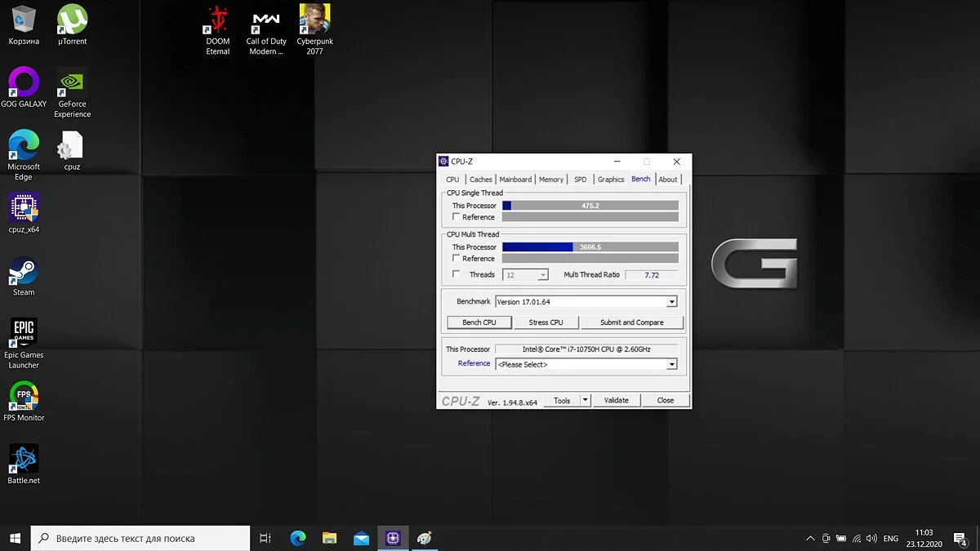Expand the Benchmark version dropdown
Screen dimensions: 980x551
(671, 302)
